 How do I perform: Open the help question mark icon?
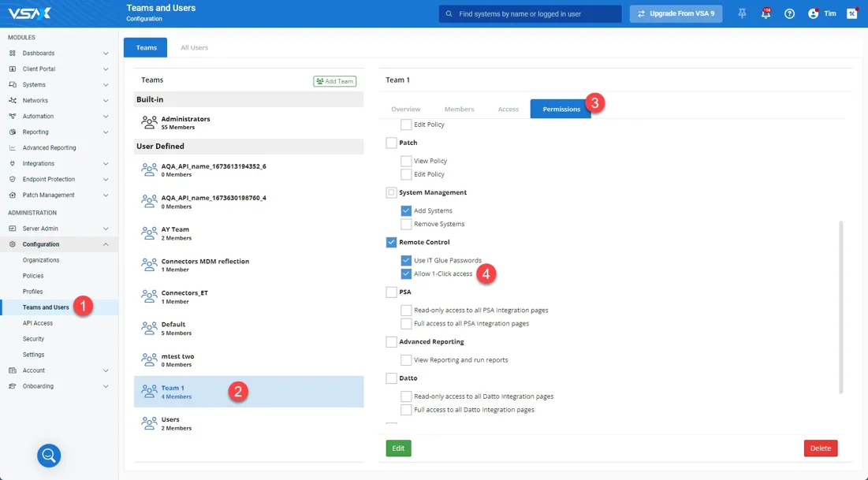tap(789, 14)
